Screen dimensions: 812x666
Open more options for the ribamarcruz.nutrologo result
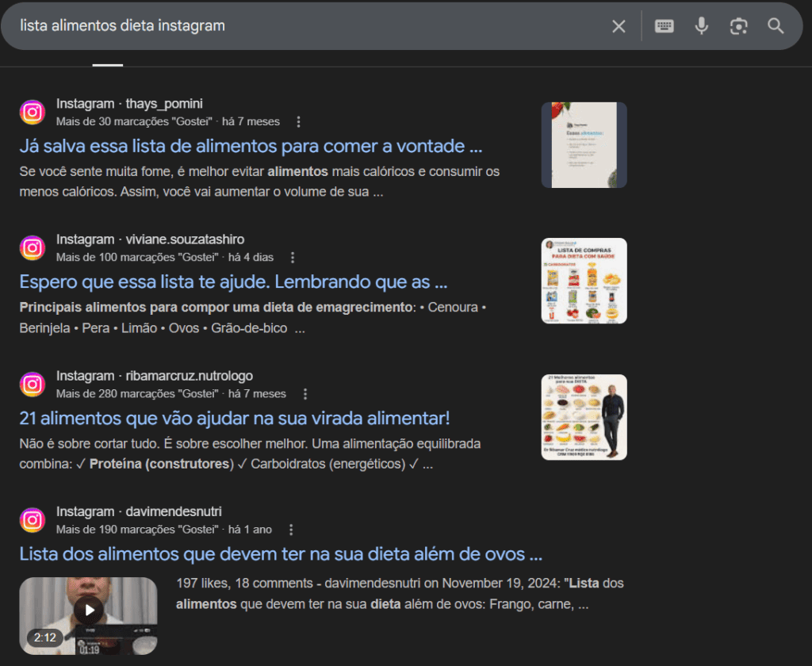(305, 394)
